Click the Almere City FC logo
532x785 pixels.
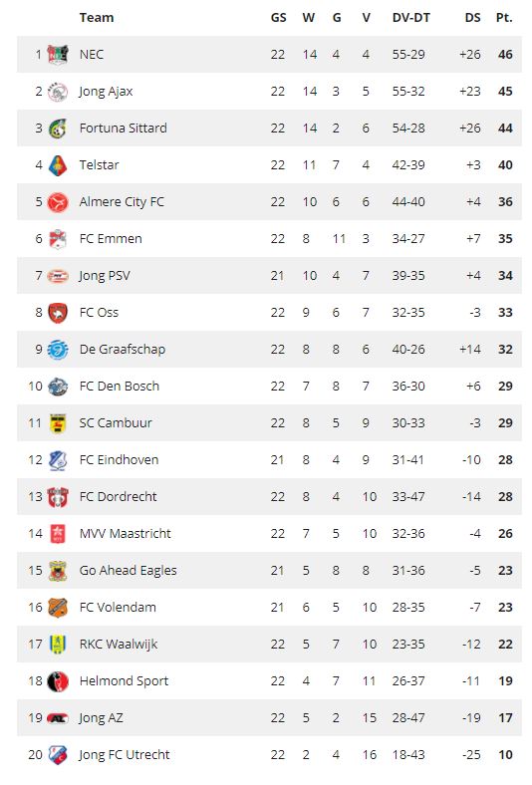[x=58, y=202]
